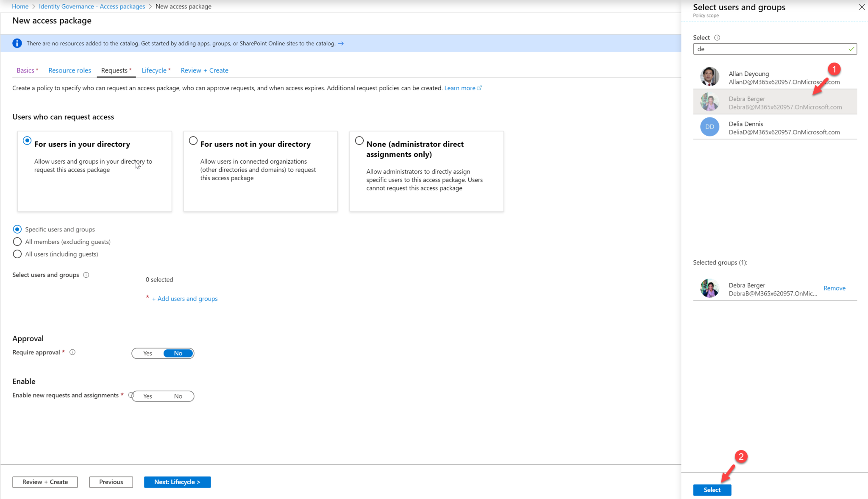Screen dimensions: 868x499
Task: Set Enable new requests and assignments to No
Action: 178,396
